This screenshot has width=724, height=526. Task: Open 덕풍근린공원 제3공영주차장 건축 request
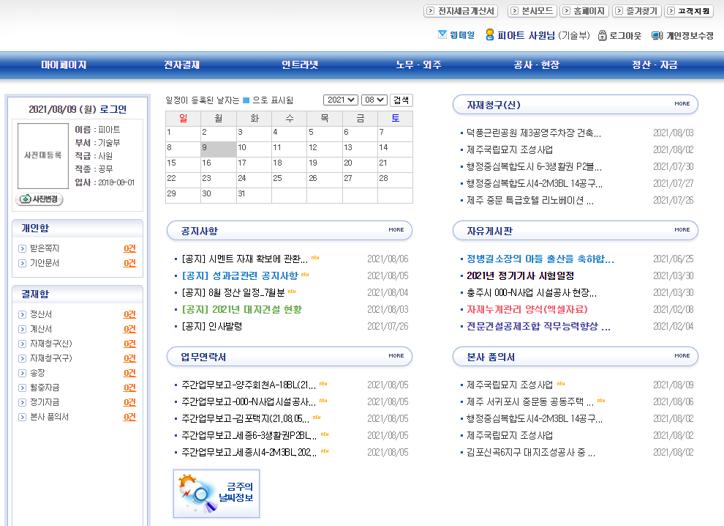point(534,133)
